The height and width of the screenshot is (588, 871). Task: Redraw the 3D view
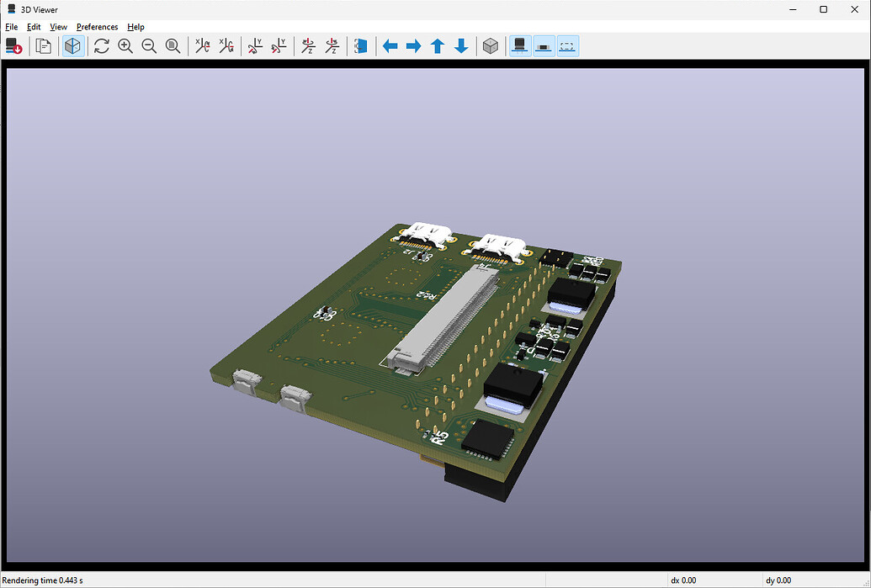click(101, 46)
